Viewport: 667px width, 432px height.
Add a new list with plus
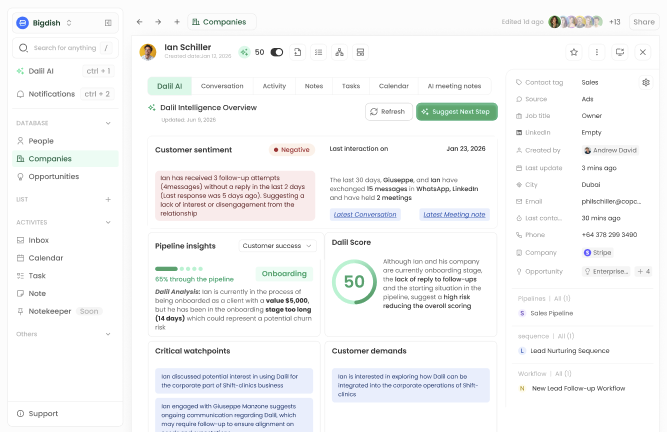click(x=108, y=199)
